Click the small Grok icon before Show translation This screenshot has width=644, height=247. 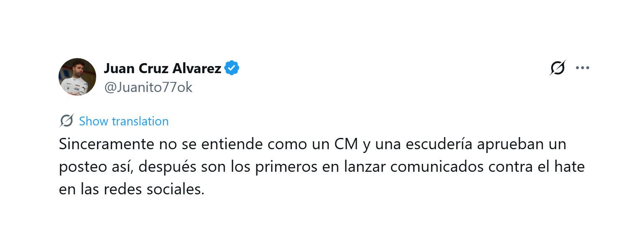pos(66,121)
